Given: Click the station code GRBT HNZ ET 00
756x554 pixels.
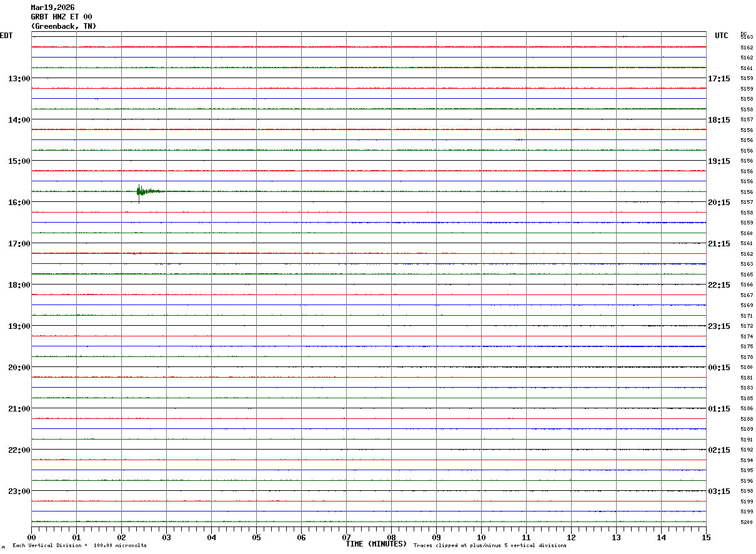Looking at the screenshot, I should pyautogui.click(x=61, y=17).
